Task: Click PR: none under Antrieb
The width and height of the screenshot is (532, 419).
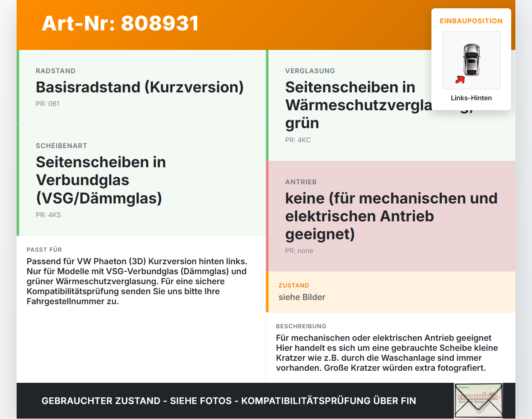Action: 299,250
